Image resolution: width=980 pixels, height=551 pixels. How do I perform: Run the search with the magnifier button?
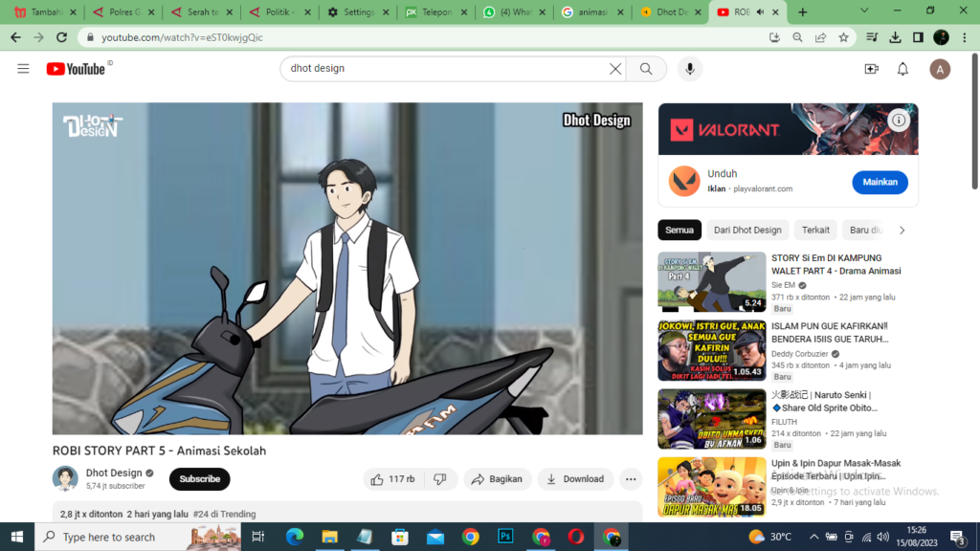[x=646, y=69]
